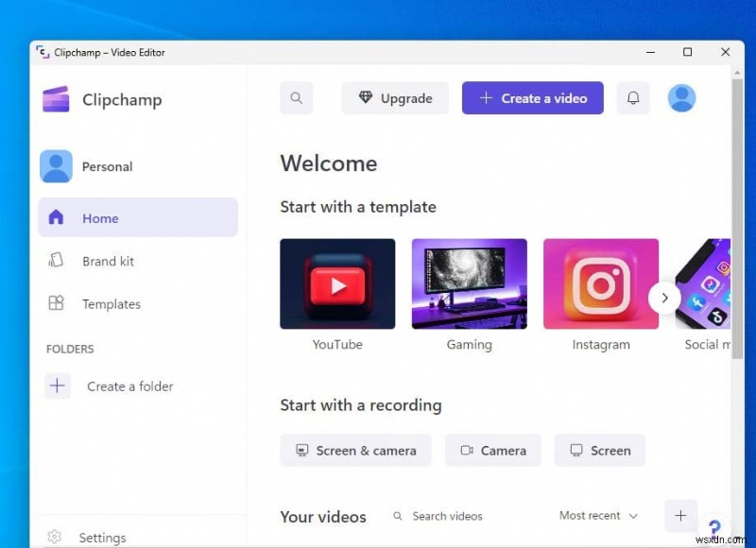This screenshot has width=756, height=548.
Task: Select the YouTube template thumbnail
Action: 337,283
